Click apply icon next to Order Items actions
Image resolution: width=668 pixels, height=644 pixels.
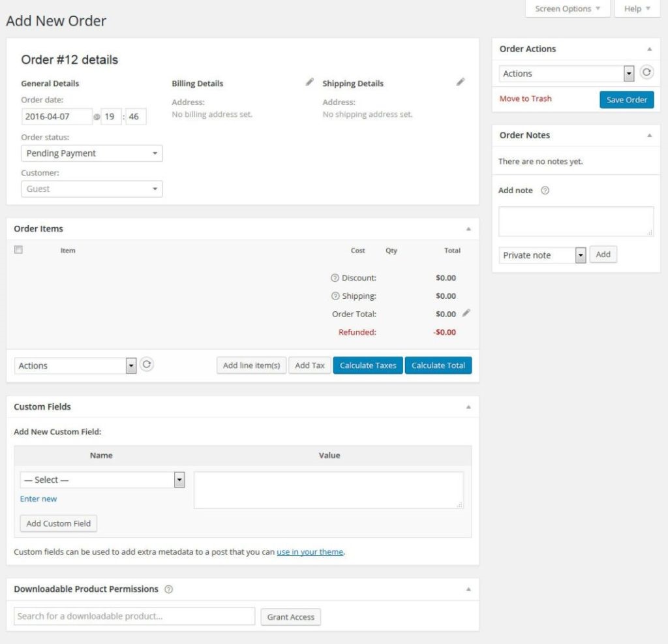tap(147, 365)
